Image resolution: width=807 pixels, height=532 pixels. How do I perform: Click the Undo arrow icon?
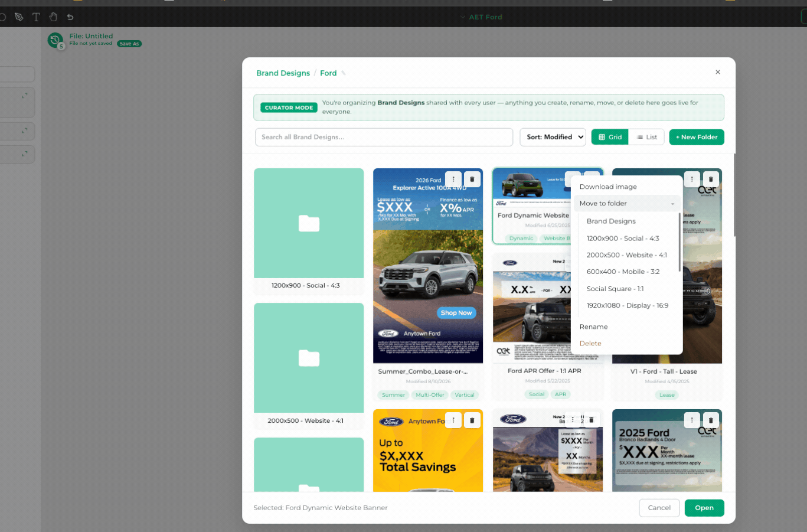70,17
